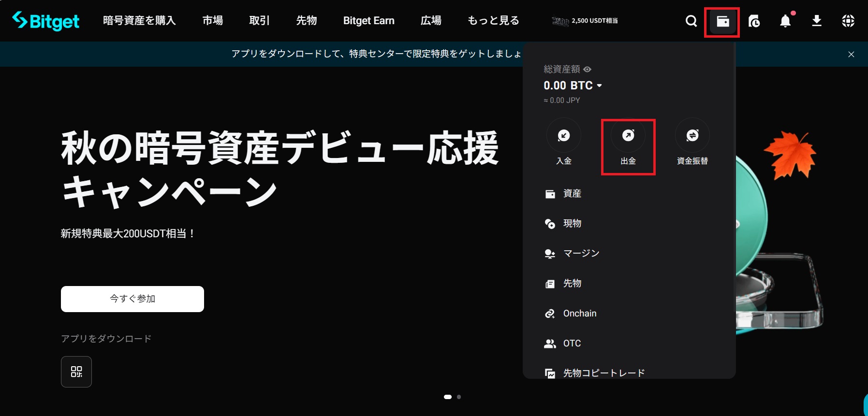Click the 出金 withdraw icon
This screenshot has height=416, width=868.
point(628,136)
